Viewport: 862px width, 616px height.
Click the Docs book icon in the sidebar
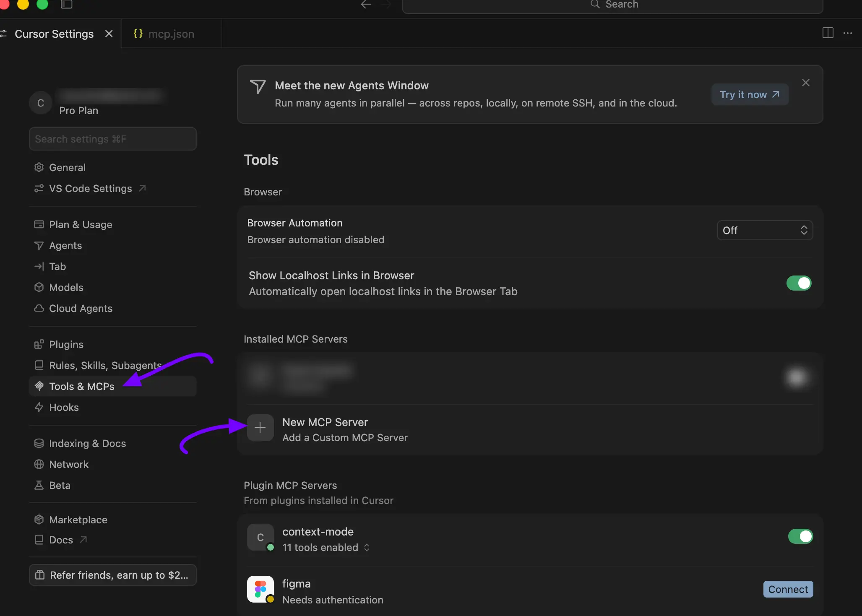click(x=39, y=540)
